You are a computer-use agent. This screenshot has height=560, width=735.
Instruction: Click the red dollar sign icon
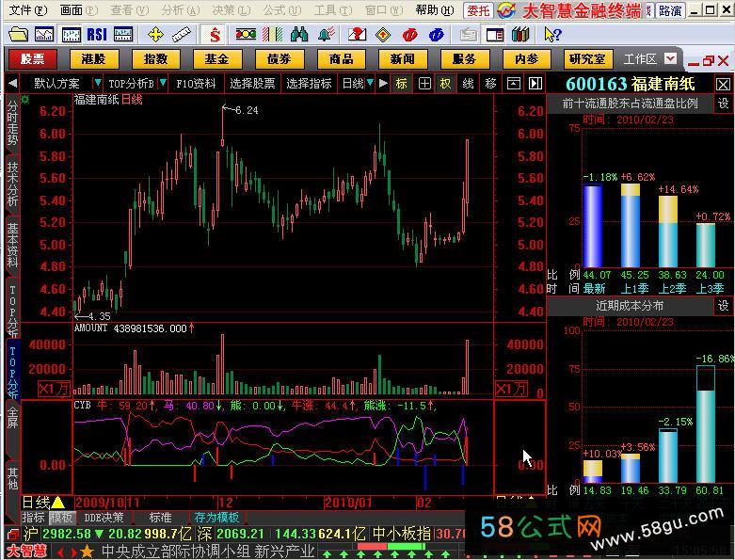pyautogui.click(x=215, y=34)
